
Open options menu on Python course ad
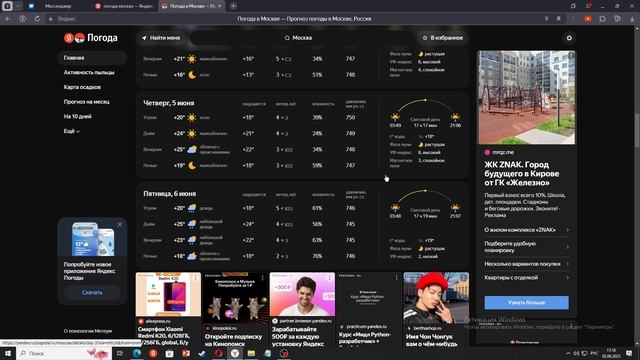point(396,278)
